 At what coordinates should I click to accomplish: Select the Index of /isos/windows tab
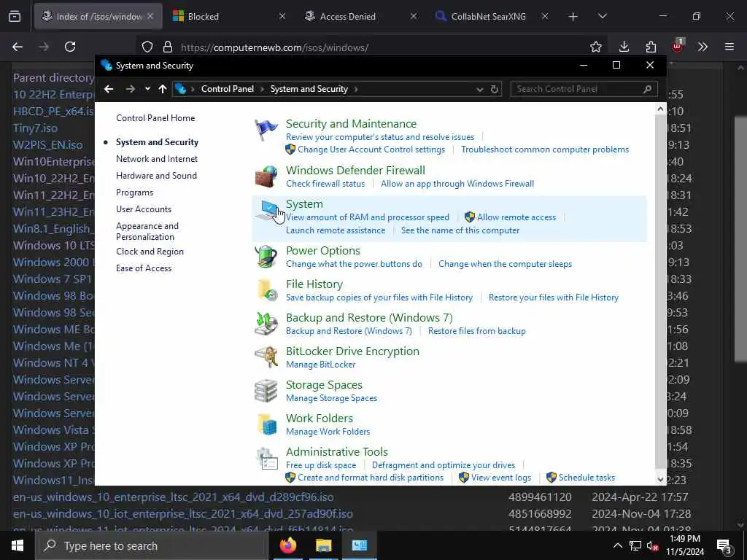point(98,16)
